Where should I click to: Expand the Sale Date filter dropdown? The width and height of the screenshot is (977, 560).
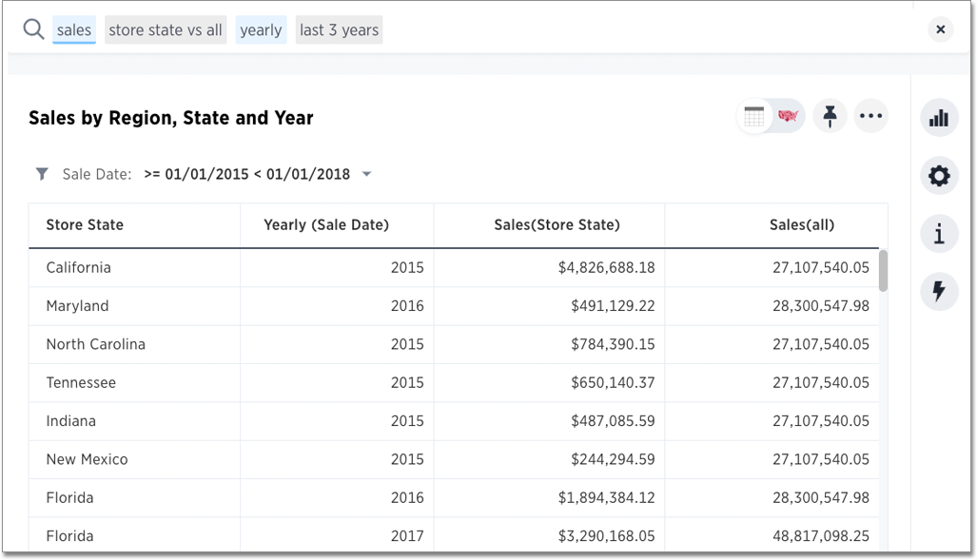[368, 174]
